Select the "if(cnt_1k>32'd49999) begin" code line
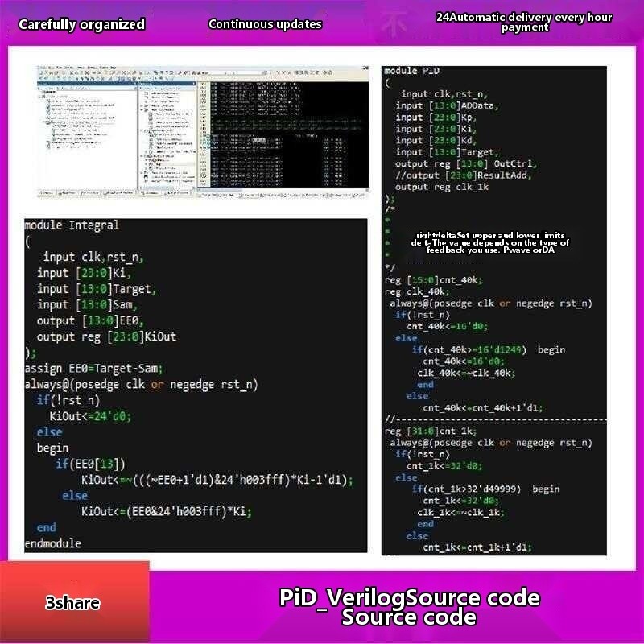This screenshot has width=644, height=644. (x=486, y=489)
